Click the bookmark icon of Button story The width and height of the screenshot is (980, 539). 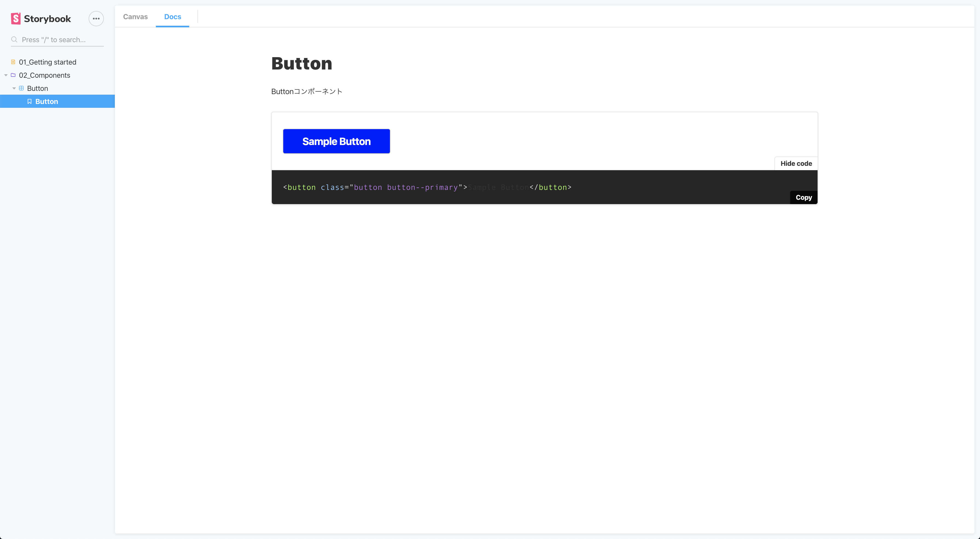[29, 102]
